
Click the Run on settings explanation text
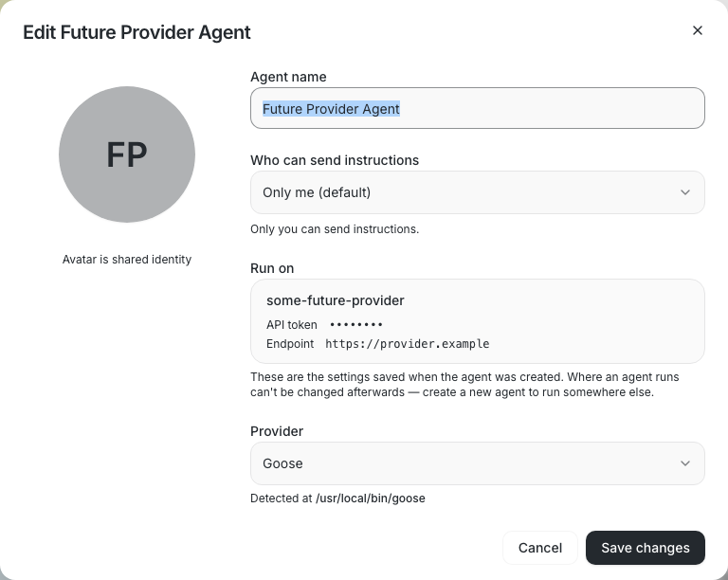click(x=464, y=385)
